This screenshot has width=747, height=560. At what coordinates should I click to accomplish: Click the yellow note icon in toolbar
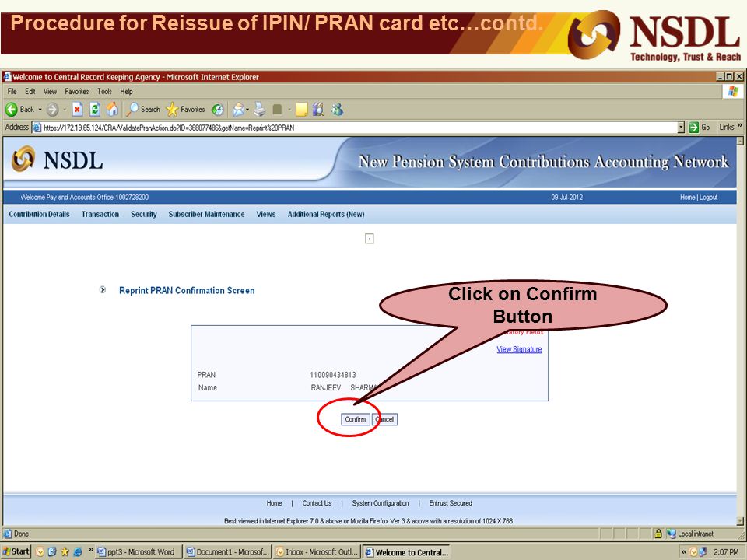302,110
